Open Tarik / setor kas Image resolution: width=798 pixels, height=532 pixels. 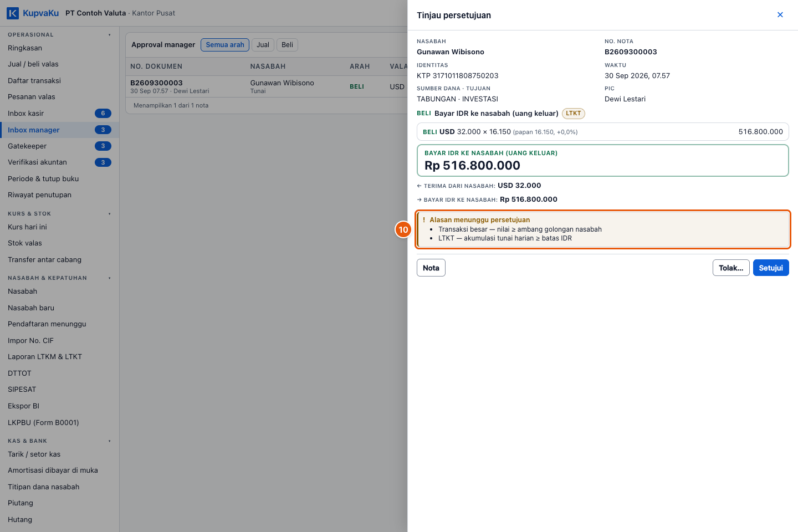(x=59, y=454)
